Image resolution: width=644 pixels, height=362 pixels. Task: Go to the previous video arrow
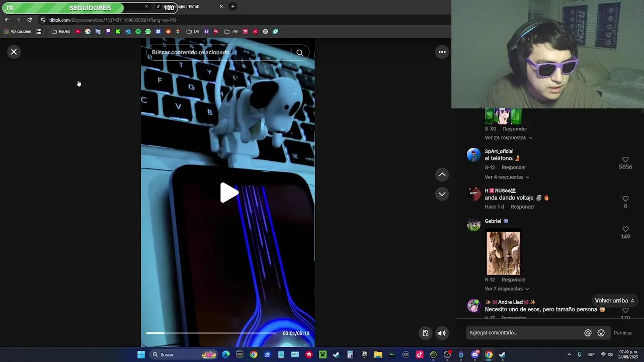[442, 174]
